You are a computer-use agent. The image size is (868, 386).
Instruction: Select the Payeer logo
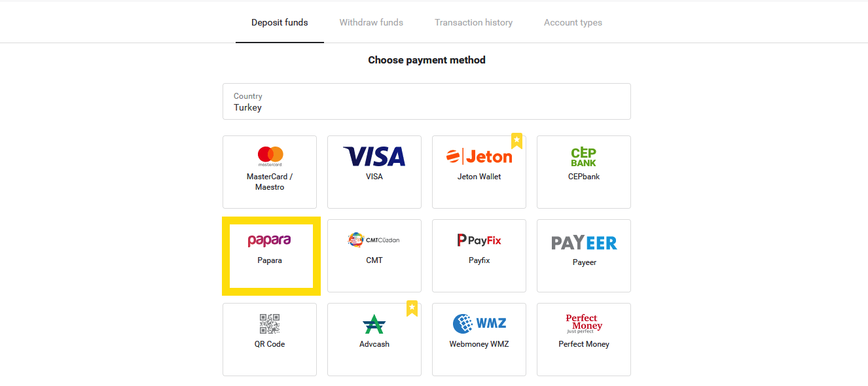tap(584, 243)
